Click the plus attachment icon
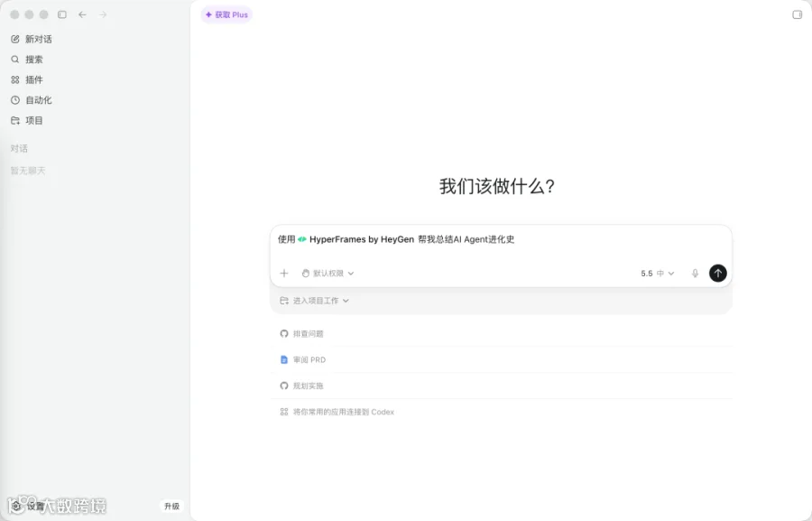 (284, 274)
